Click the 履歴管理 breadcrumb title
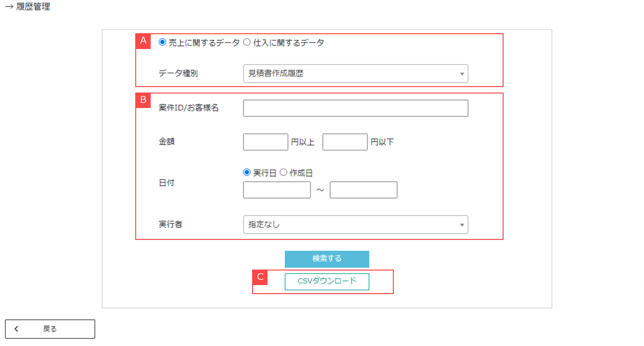Screen dimensions: 644x346 point(33,6)
